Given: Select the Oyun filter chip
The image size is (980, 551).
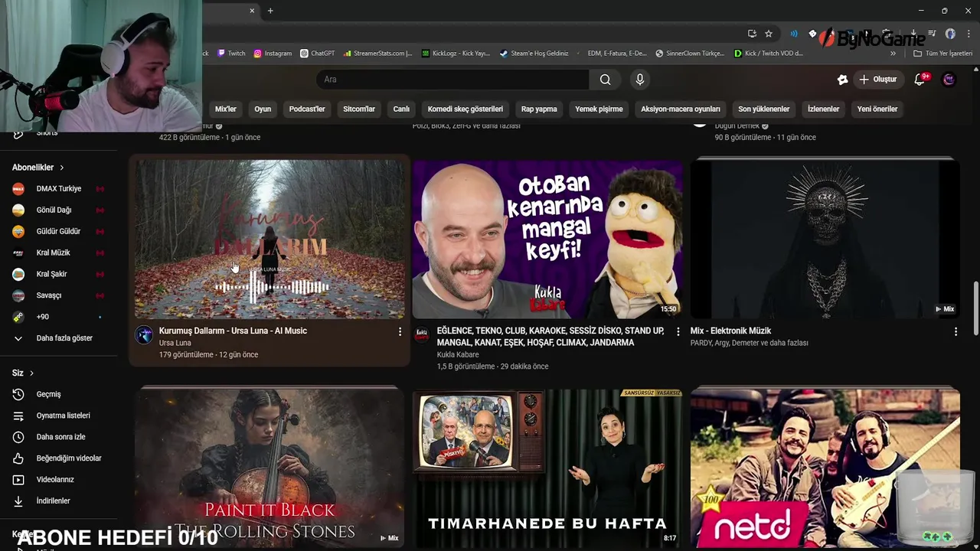Looking at the screenshot, I should [x=263, y=109].
